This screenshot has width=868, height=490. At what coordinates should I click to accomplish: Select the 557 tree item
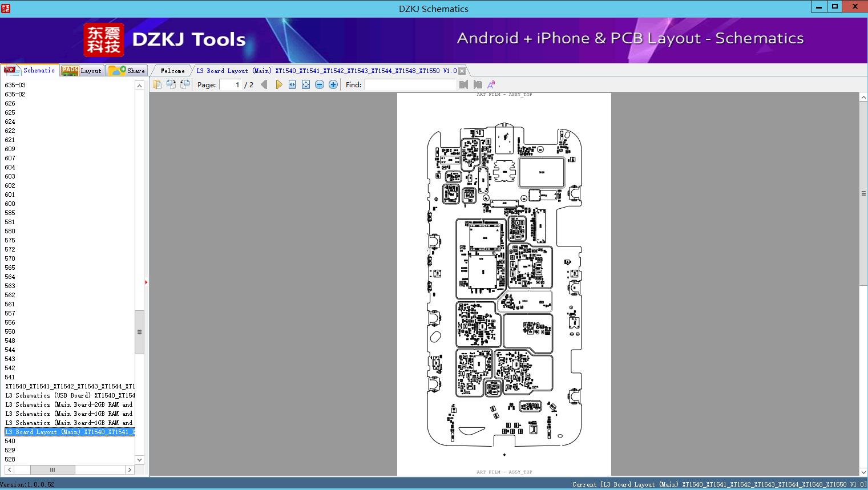pos(10,313)
